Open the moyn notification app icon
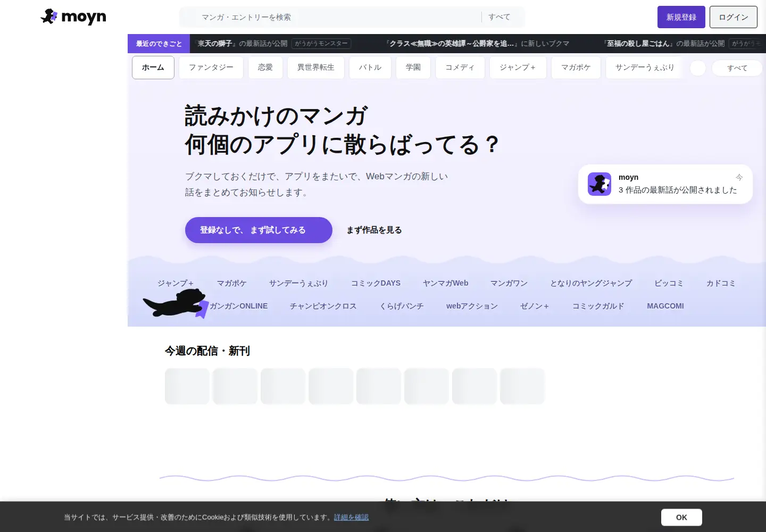Screen dimensions: 766x532 [x=600, y=184]
